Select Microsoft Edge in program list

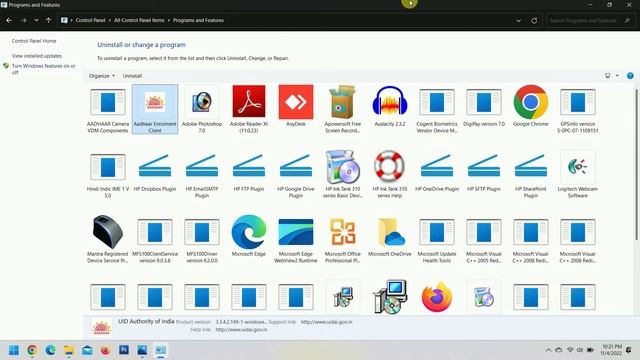249,236
